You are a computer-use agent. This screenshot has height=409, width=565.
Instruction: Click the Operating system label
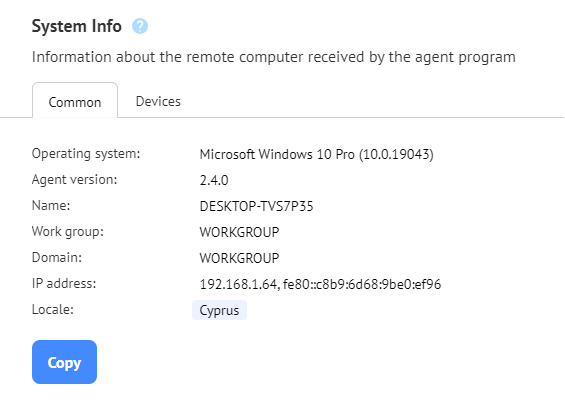(86, 154)
